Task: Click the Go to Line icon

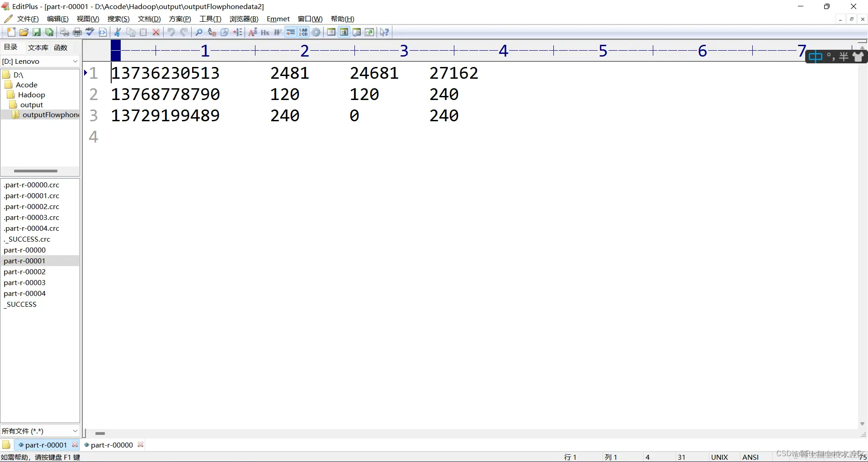Action: tap(237, 32)
